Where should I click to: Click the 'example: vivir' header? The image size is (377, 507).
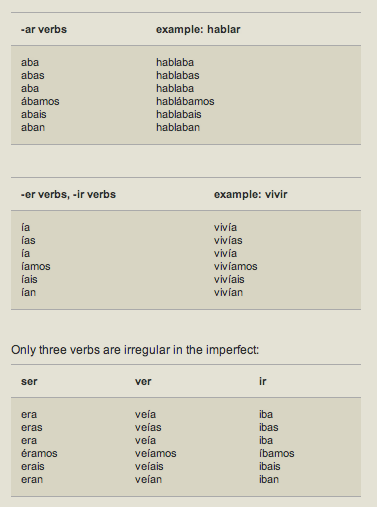pos(250,194)
